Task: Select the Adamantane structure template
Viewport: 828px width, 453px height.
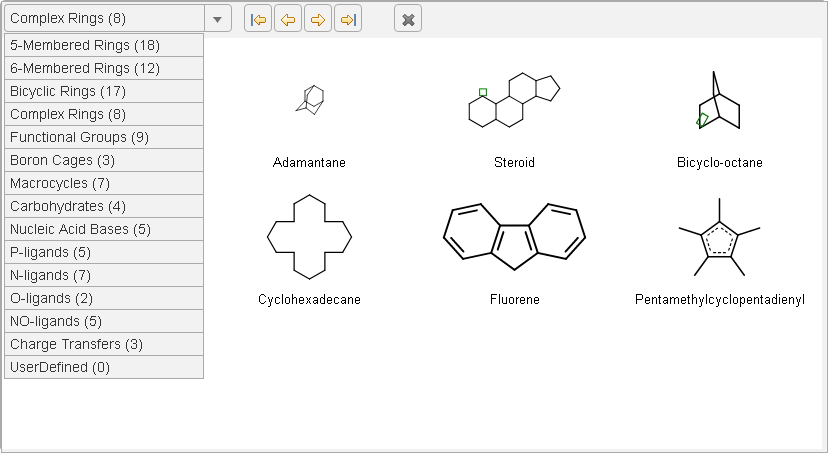Action: point(309,100)
